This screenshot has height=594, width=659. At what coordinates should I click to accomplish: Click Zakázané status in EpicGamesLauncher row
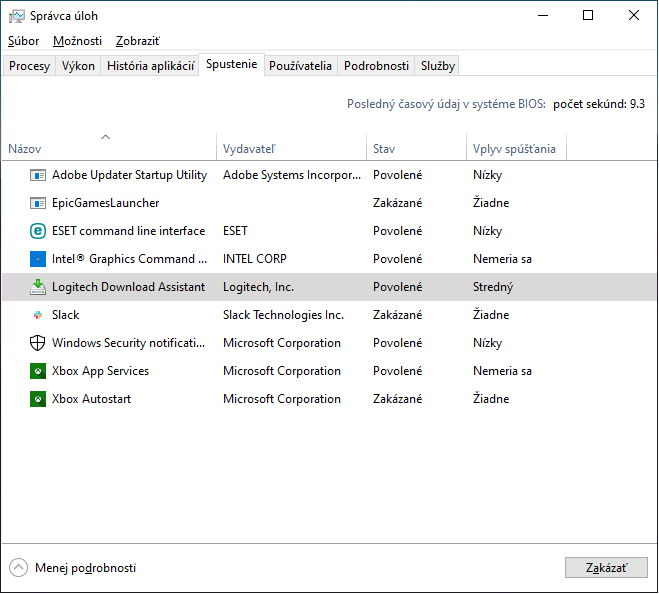398,203
